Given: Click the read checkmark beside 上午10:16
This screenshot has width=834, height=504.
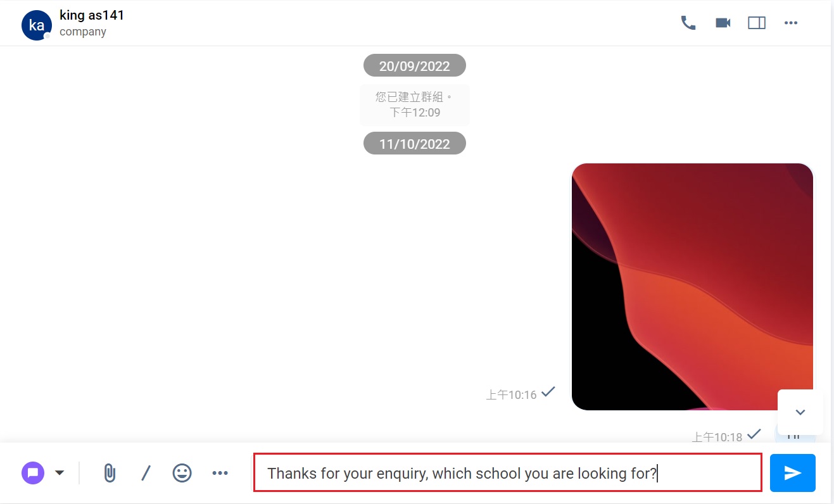Looking at the screenshot, I should [548, 392].
